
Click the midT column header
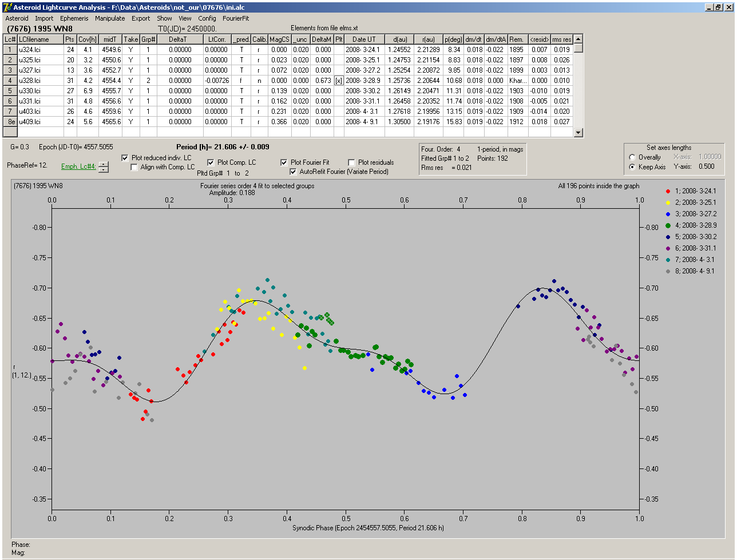click(110, 39)
